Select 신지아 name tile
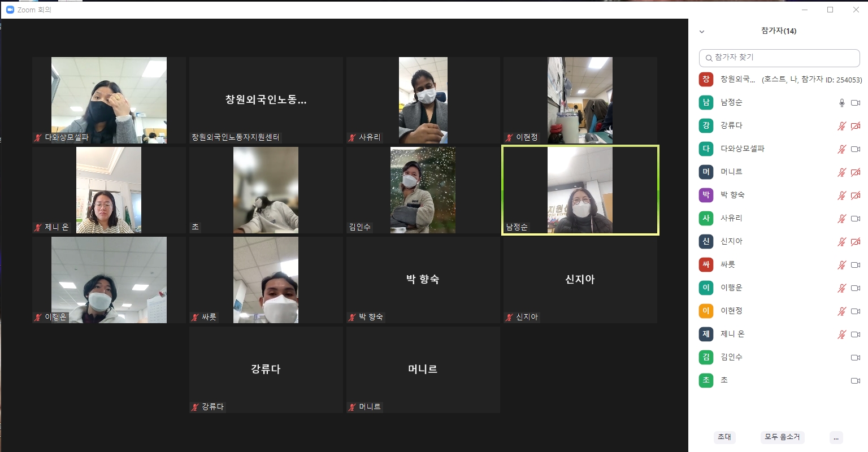 pos(580,280)
